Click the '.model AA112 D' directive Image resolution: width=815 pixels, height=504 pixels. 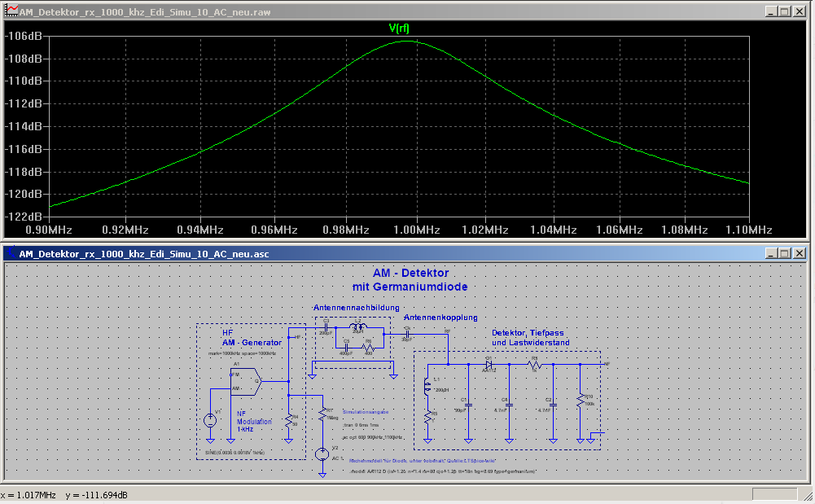(x=443, y=471)
